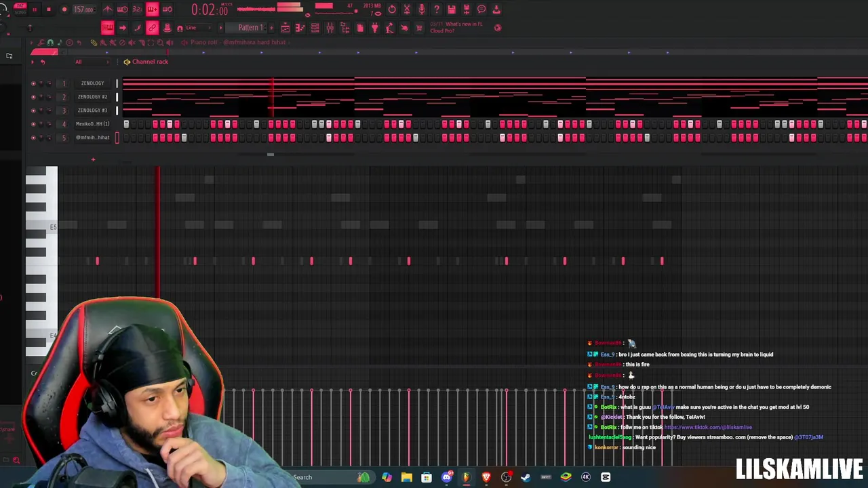Click the Save new version icon
The width and height of the screenshot is (868, 488).
pyautogui.click(x=466, y=9)
